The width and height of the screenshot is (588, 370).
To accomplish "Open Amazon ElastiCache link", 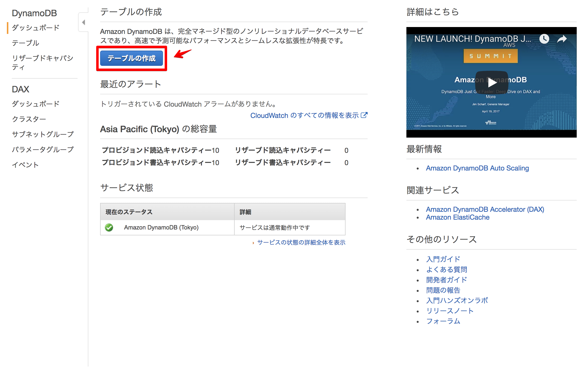I will point(458,217).
